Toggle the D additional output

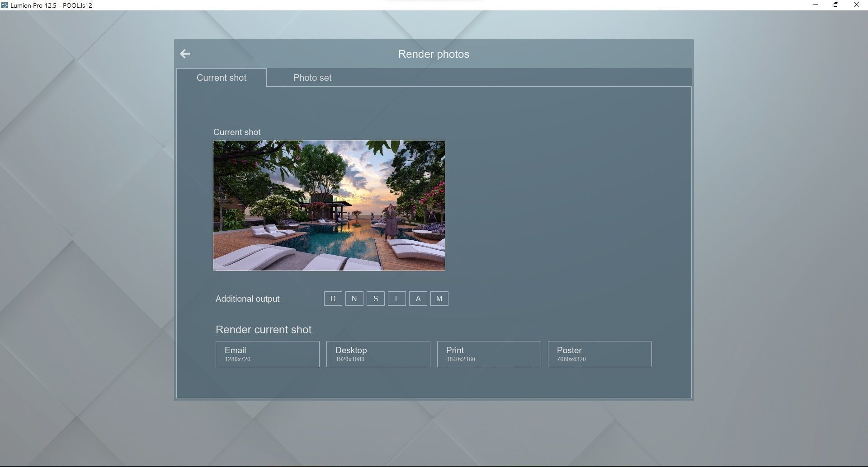pos(333,299)
